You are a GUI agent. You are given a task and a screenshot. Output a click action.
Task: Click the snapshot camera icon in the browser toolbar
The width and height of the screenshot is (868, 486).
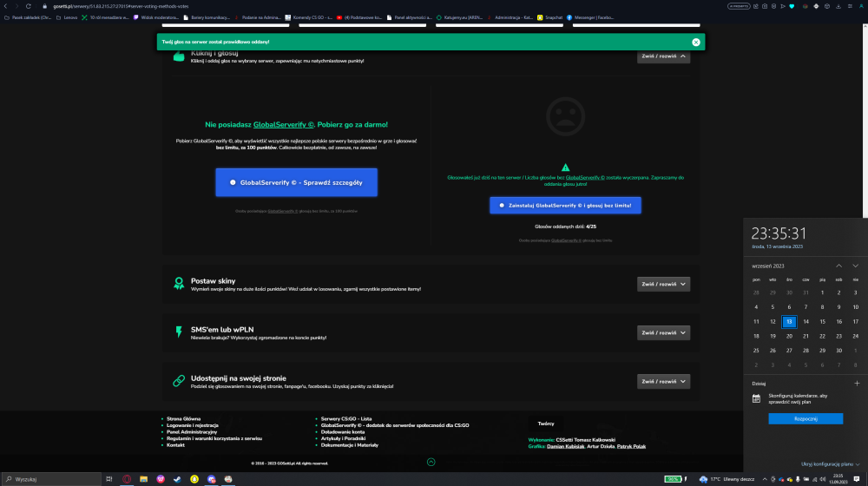pyautogui.click(x=765, y=6)
